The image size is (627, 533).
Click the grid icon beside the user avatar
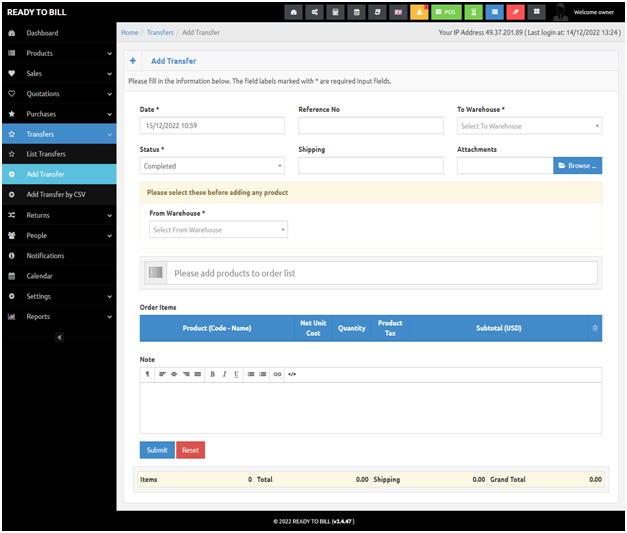pyautogui.click(x=537, y=12)
